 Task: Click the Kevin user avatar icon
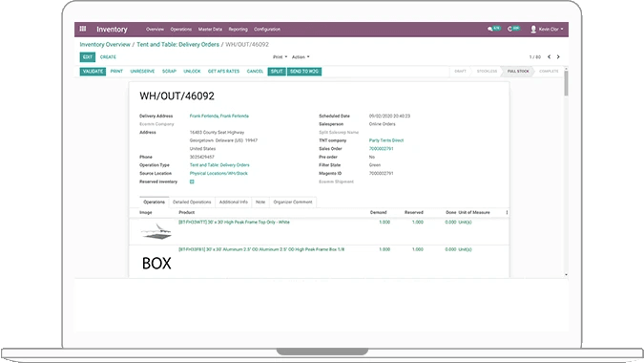point(533,30)
